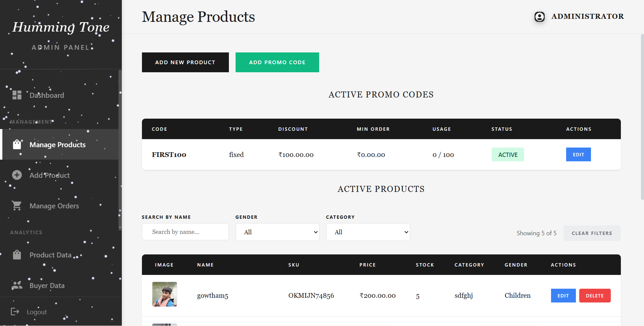This screenshot has height=326, width=644.
Task: Click the Dashboard grid icon
Action: (x=17, y=95)
